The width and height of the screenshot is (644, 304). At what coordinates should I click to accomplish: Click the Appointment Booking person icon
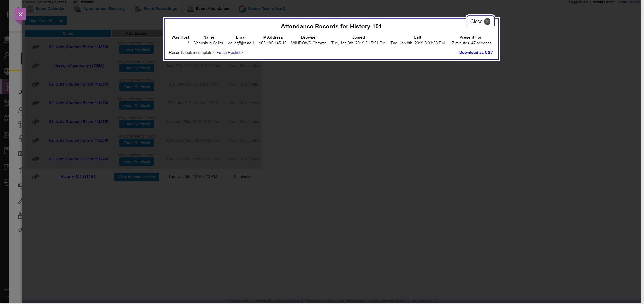[78, 9]
